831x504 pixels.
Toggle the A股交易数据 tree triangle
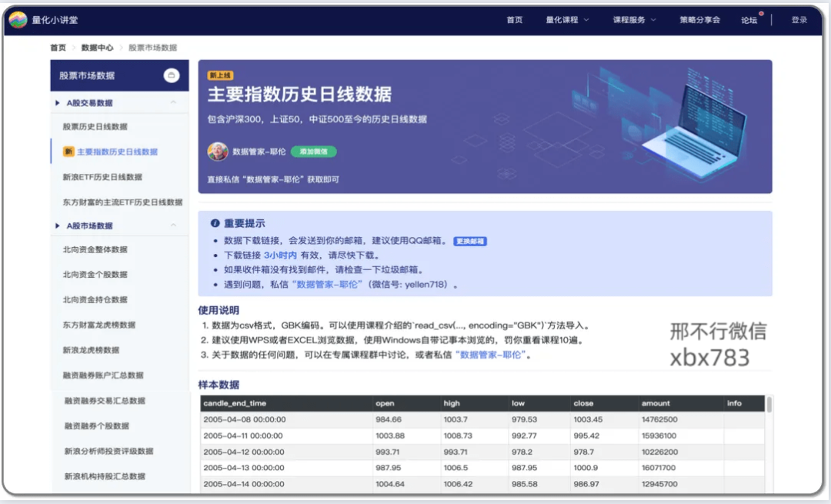(x=57, y=103)
